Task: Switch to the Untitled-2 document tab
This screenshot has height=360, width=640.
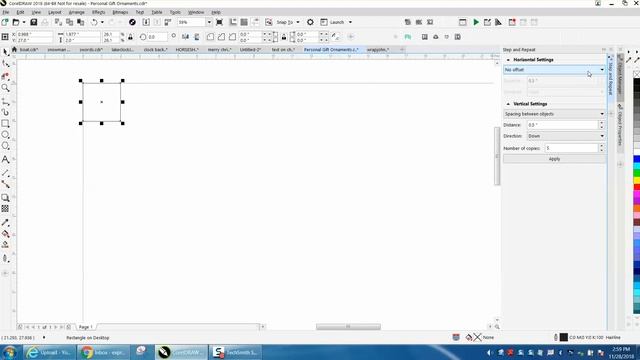Action: click(x=250, y=49)
